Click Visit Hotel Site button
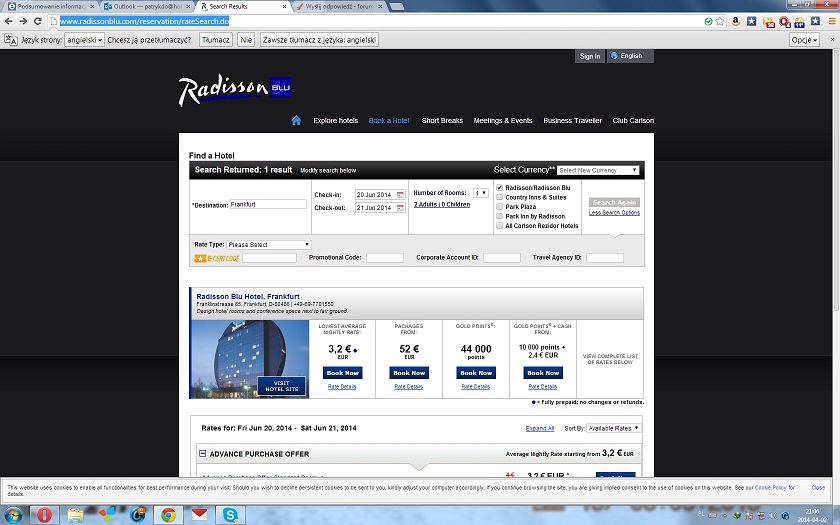Viewport: 840px width, 525px height. click(x=282, y=386)
